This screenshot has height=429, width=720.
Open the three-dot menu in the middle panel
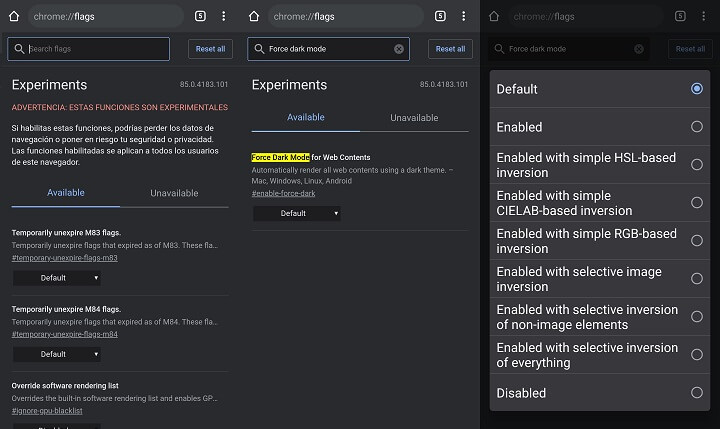click(464, 16)
